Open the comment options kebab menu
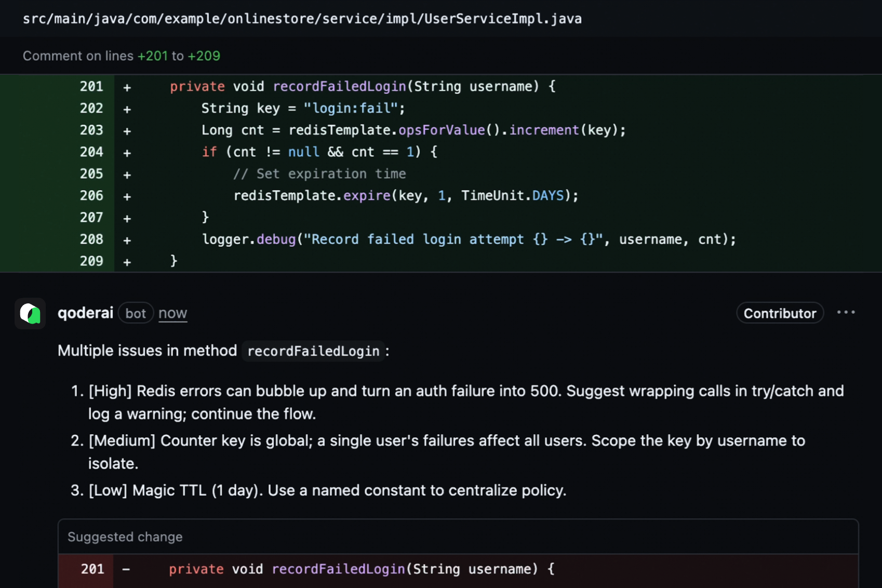The width and height of the screenshot is (882, 588). tap(847, 312)
